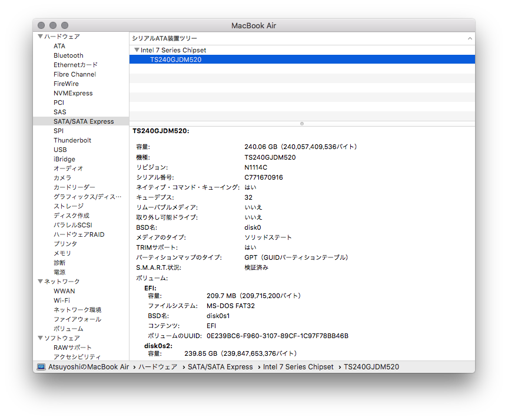Select SAS in the sidebar
Screen dimensions: 508x420
[x=60, y=112]
